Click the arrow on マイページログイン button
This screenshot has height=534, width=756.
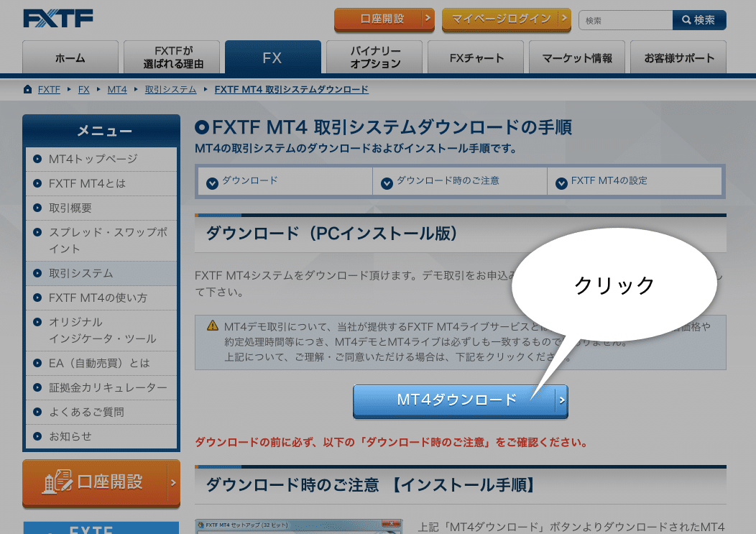[563, 19]
